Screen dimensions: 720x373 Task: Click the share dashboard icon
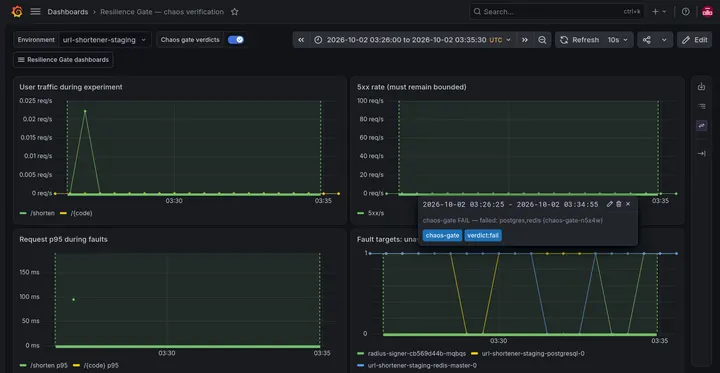[x=647, y=40]
